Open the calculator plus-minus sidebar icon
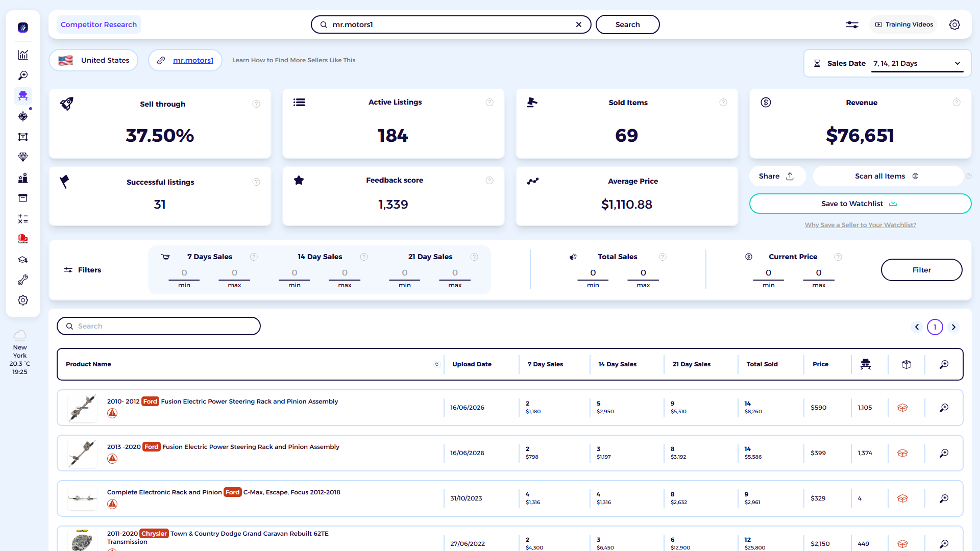The image size is (980, 551). (x=23, y=219)
